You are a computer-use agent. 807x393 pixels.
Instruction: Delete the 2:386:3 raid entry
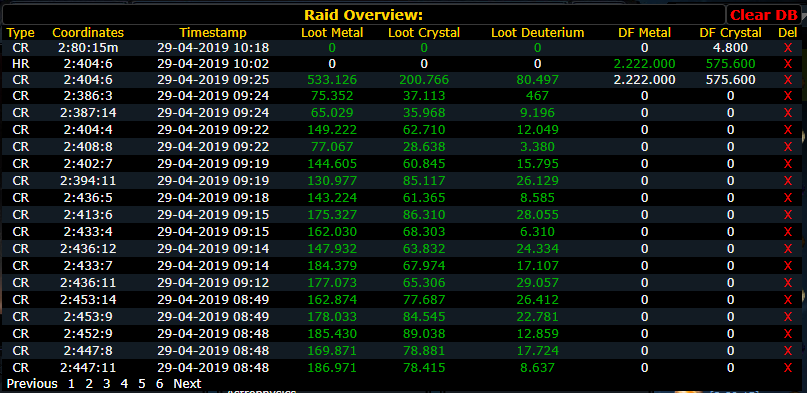787,96
